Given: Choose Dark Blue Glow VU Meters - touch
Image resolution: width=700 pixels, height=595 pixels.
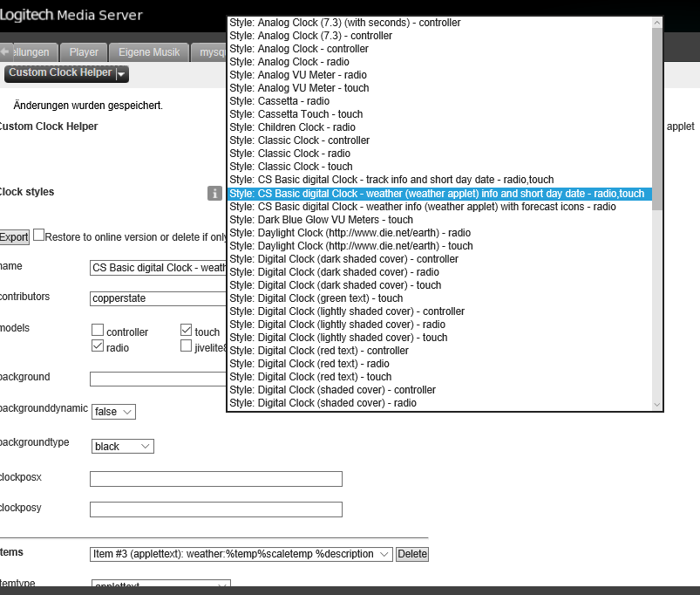Looking at the screenshot, I should pos(321,220).
